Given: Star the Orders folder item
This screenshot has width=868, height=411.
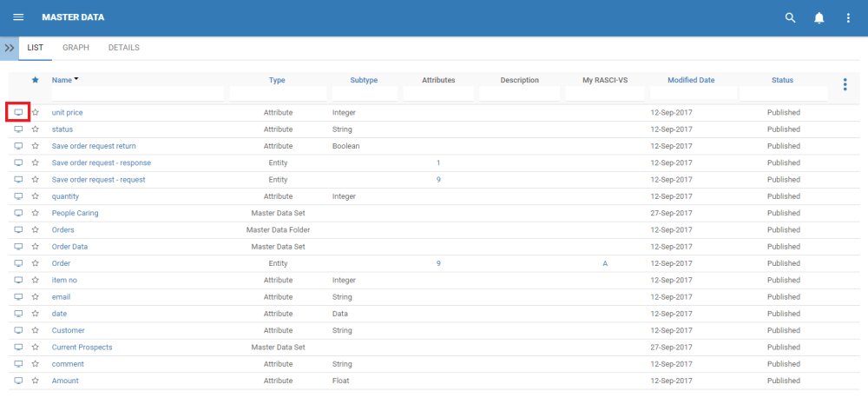Looking at the screenshot, I should pos(36,230).
